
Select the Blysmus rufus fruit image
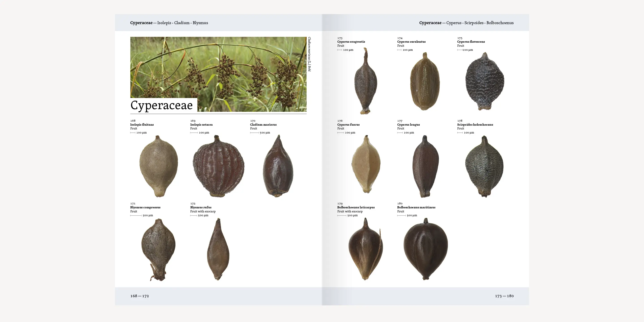pos(218,249)
